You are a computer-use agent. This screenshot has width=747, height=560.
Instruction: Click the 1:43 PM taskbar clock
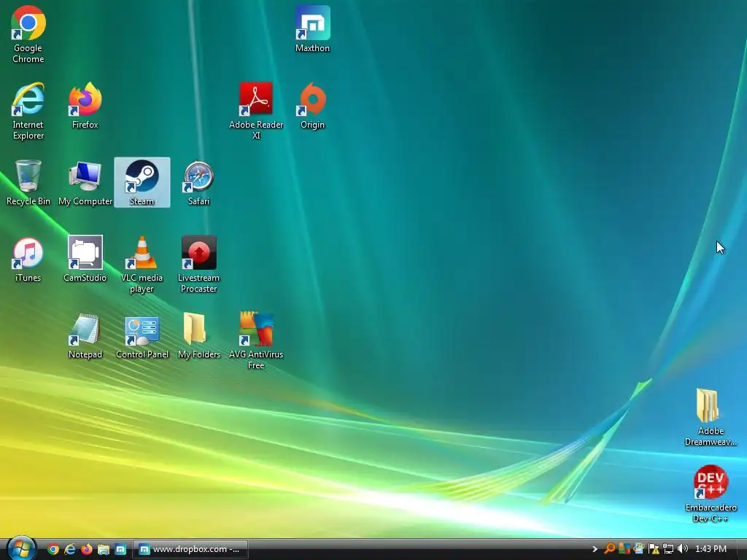711,549
